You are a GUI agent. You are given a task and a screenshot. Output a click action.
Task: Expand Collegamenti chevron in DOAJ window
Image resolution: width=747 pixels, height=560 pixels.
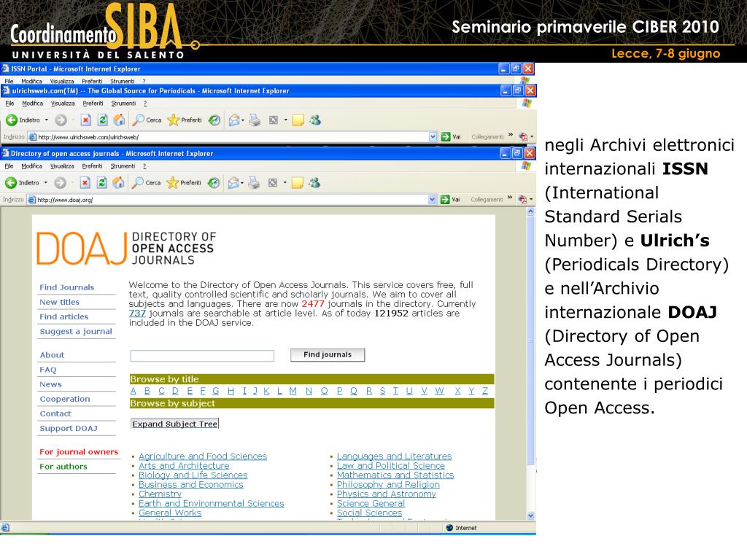click(x=510, y=198)
